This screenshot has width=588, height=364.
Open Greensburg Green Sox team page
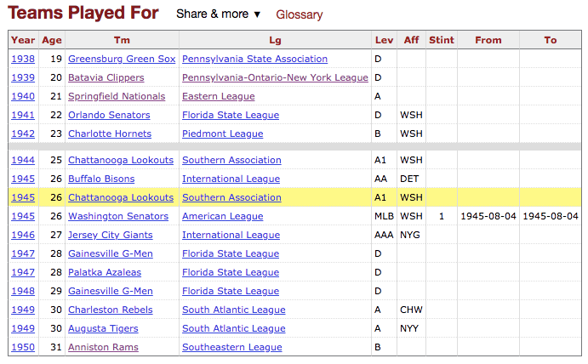[x=122, y=59]
